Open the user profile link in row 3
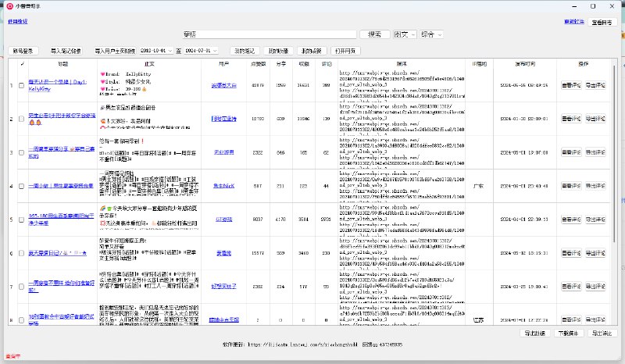 [223, 152]
